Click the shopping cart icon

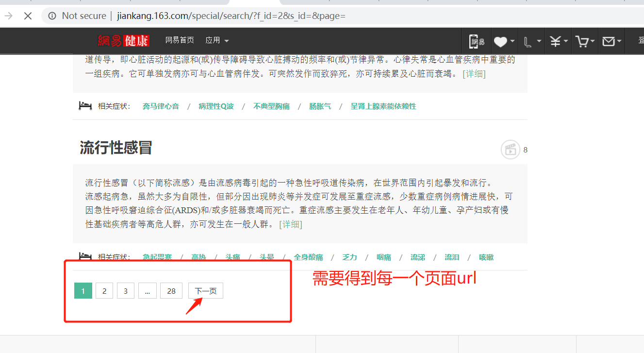[581, 41]
